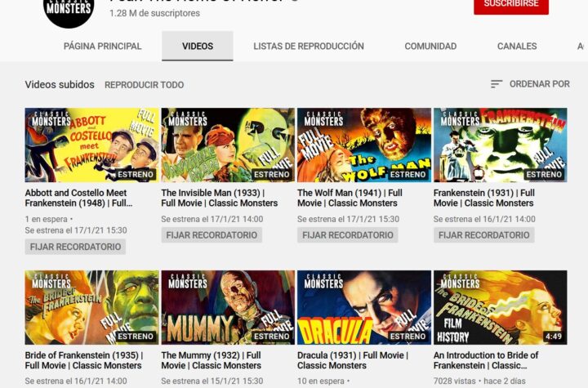Set reminder for Frankenstein (1931) video
Screen dimensions: 588x388
pyautogui.click(x=483, y=235)
